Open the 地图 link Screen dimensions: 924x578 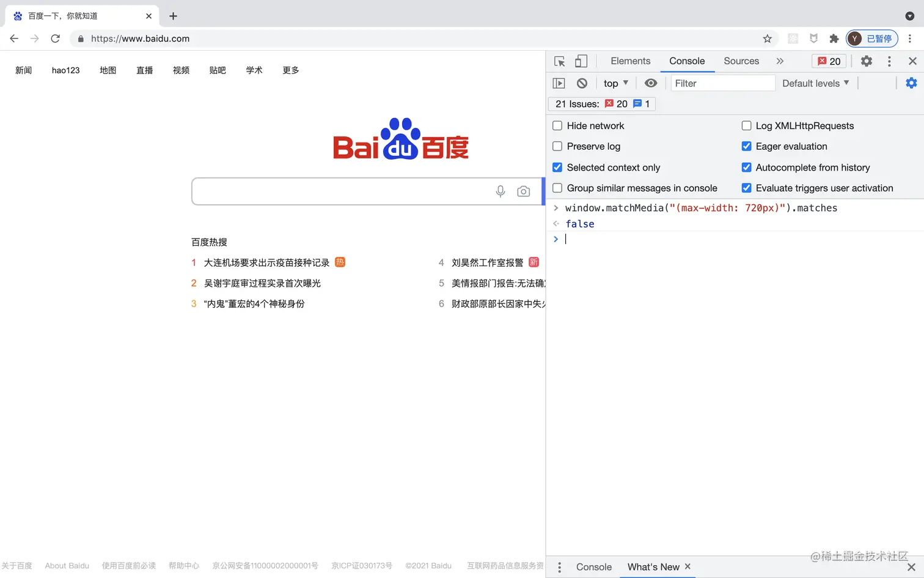click(108, 70)
